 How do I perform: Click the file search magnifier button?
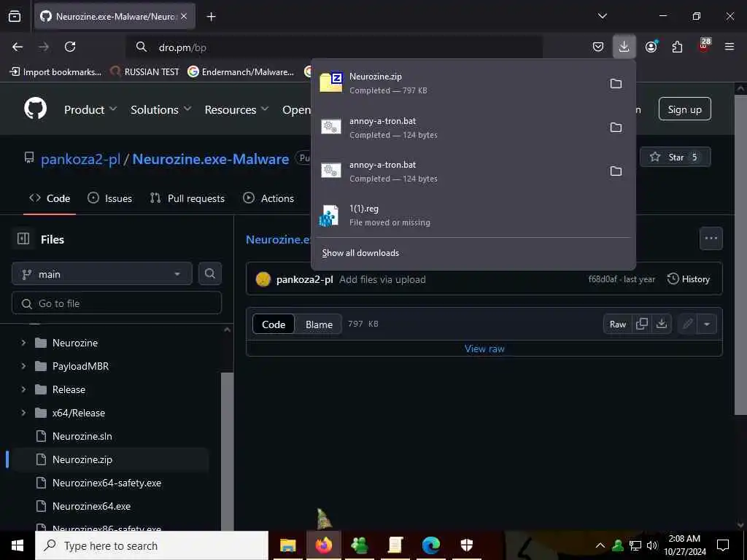(209, 273)
